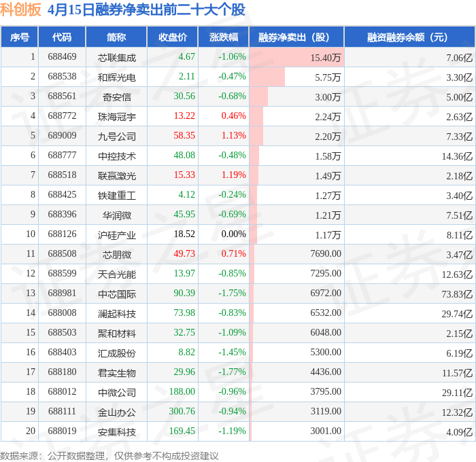Select stock name 中芯国际
This screenshot has width=476, height=462.
click(x=116, y=294)
